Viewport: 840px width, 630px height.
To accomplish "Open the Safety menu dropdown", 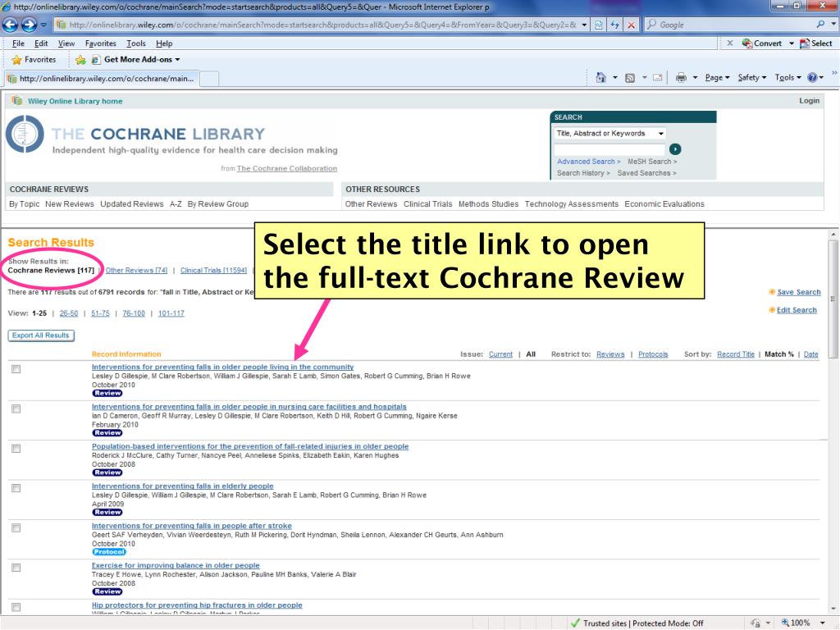I will click(x=751, y=78).
